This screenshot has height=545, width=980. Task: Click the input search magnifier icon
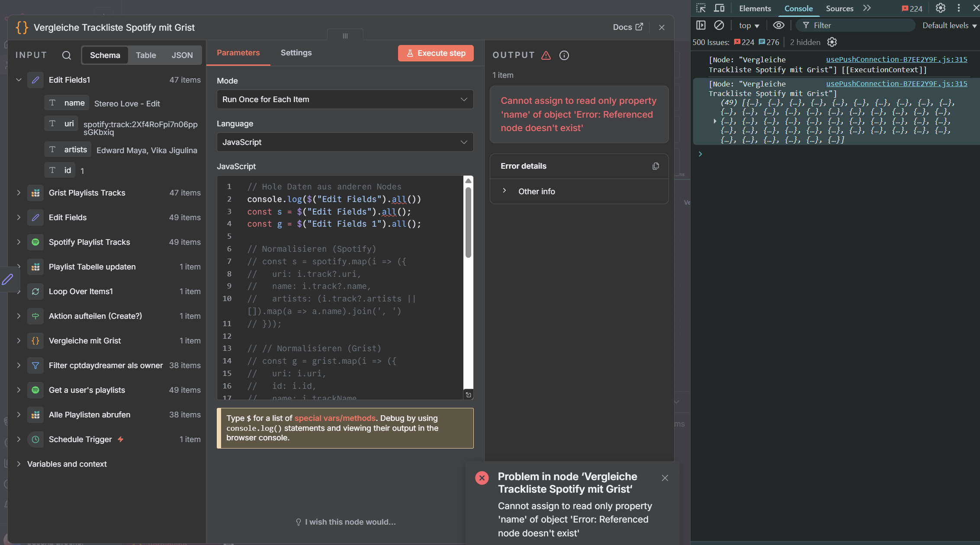(66, 55)
